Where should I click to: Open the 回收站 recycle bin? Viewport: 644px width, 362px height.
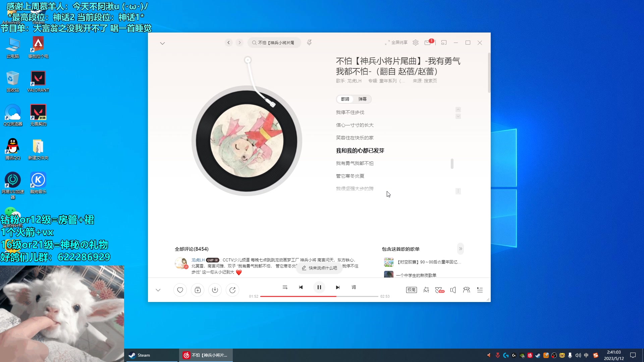(x=13, y=81)
